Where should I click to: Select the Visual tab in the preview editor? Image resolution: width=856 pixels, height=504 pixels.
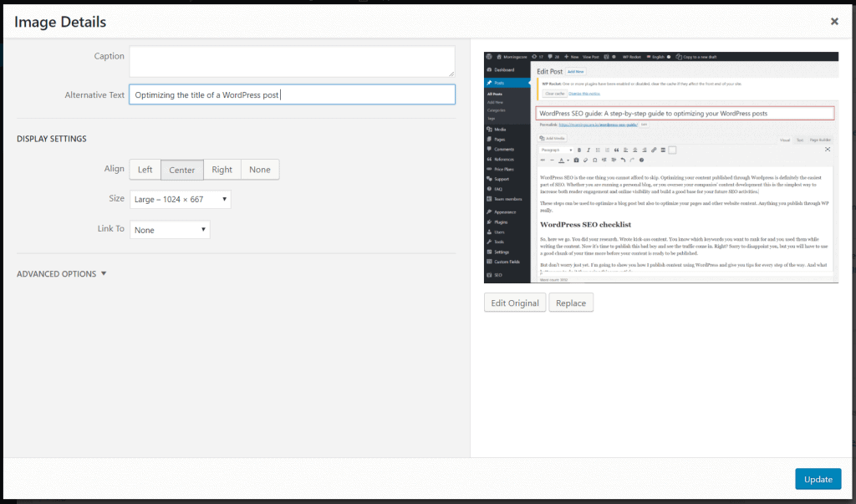click(783, 138)
